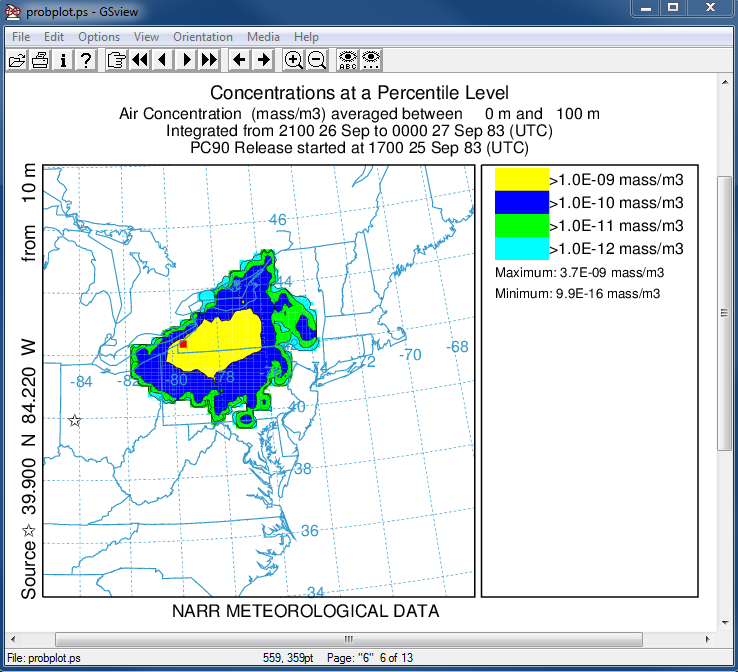Click the horizontal scrollbar left arrow
The width and height of the screenshot is (738, 672).
[x=13, y=639]
